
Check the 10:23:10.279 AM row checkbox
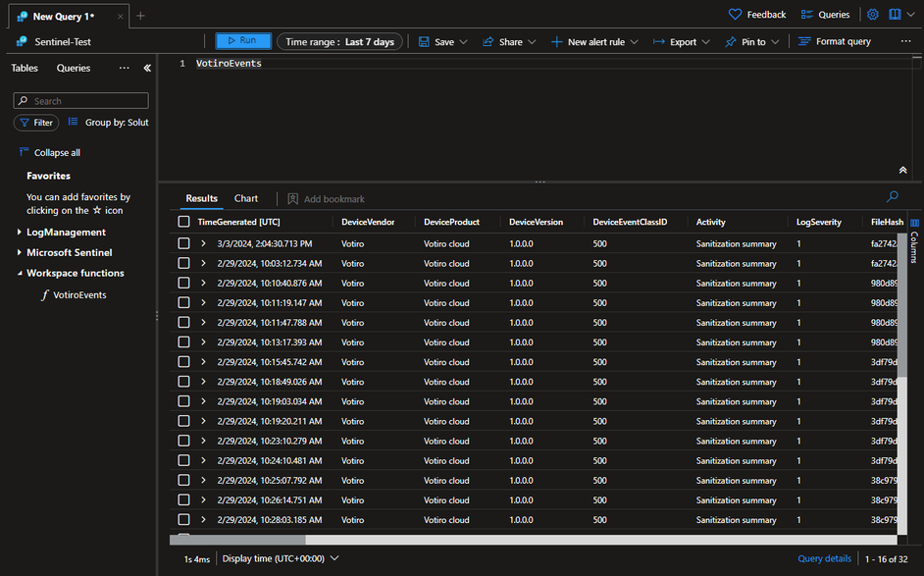(183, 441)
